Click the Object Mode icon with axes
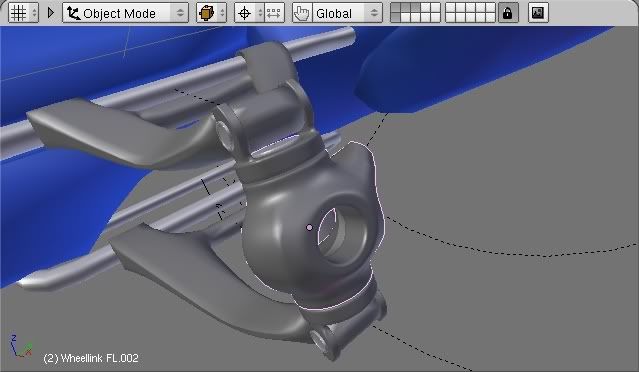This screenshot has height=372, width=639. 73,13
